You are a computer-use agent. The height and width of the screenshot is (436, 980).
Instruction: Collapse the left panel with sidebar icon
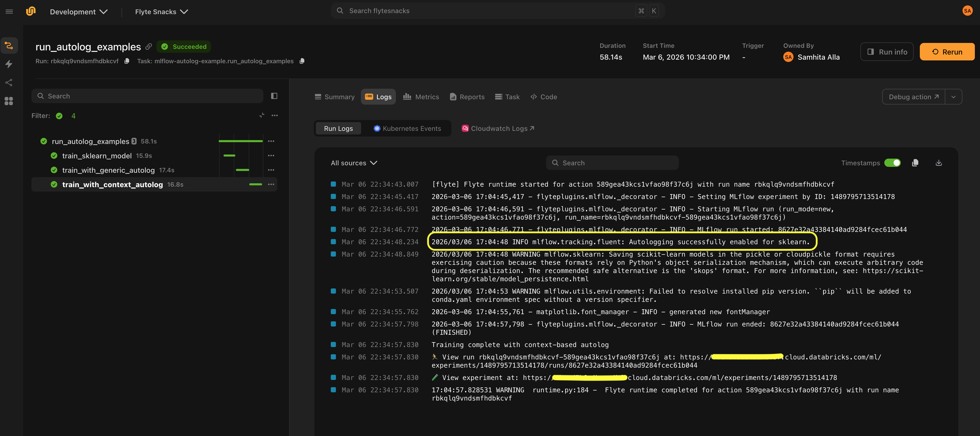[x=274, y=96]
